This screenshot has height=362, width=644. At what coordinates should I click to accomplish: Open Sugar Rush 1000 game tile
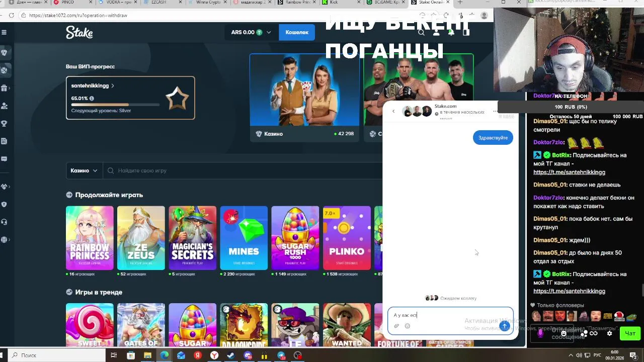pos(295,238)
